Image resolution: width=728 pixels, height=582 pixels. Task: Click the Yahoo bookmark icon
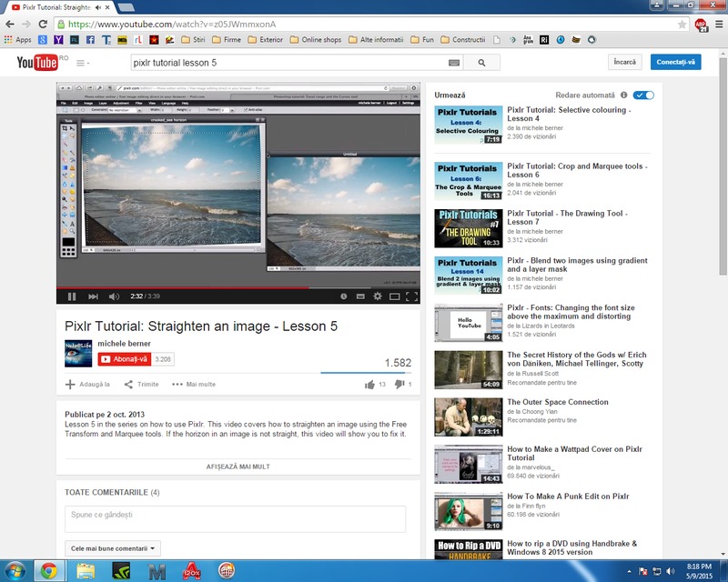point(58,40)
